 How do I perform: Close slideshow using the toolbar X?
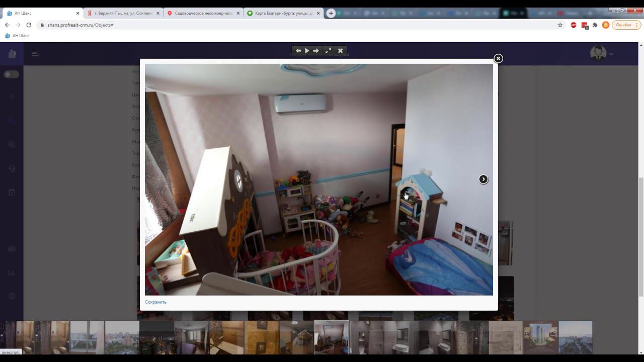(340, 51)
